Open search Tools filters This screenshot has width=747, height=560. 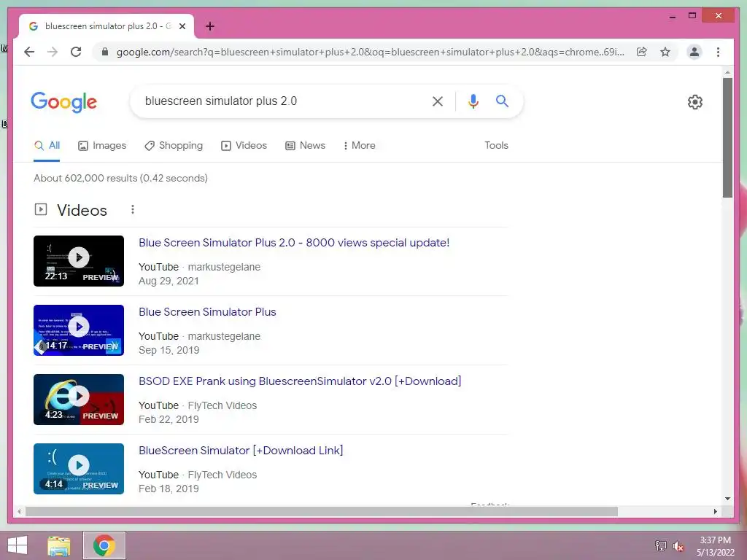click(496, 146)
